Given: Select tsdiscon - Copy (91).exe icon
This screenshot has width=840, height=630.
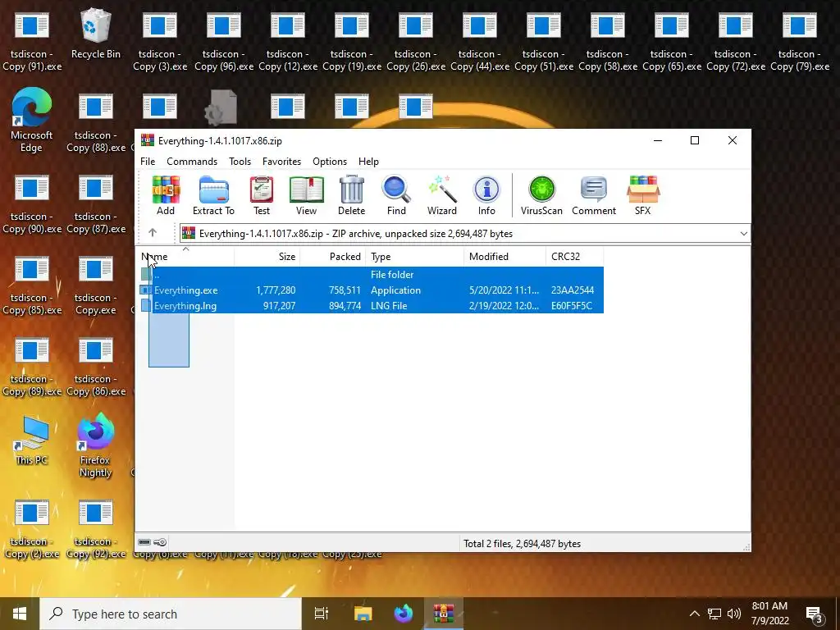Looking at the screenshot, I should tap(32, 43).
